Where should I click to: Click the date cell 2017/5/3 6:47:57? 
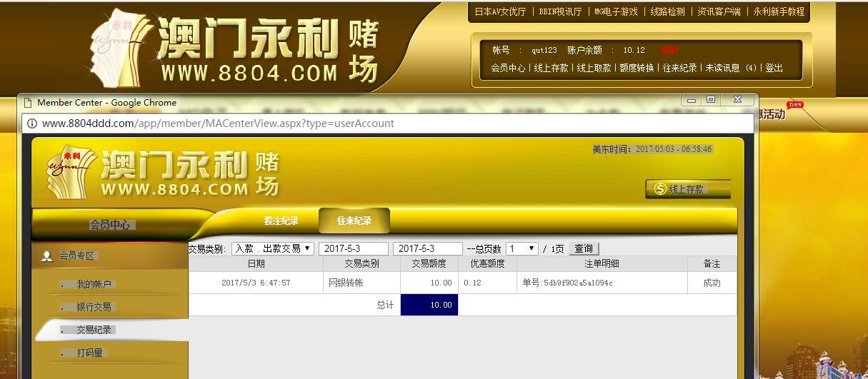(x=256, y=283)
